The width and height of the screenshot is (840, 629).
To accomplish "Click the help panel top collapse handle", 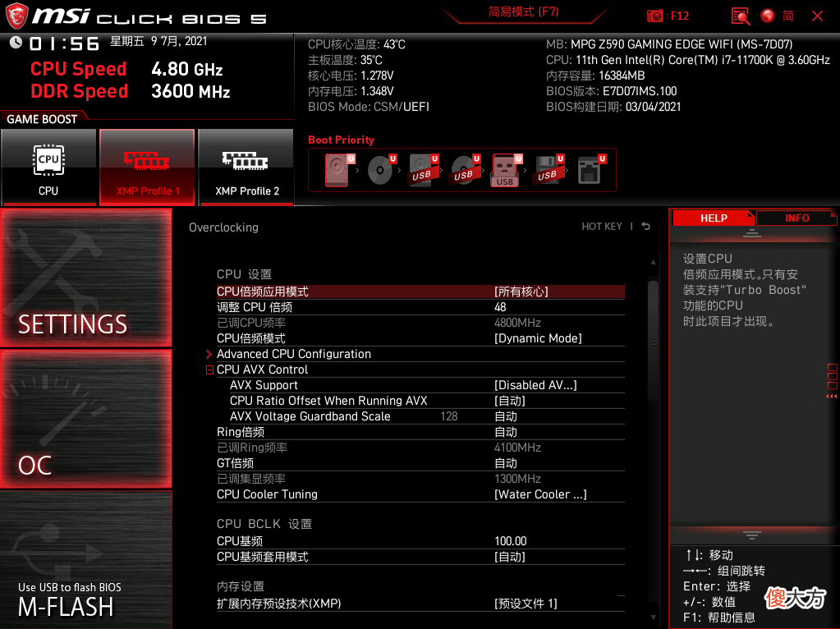I will 751,233.
